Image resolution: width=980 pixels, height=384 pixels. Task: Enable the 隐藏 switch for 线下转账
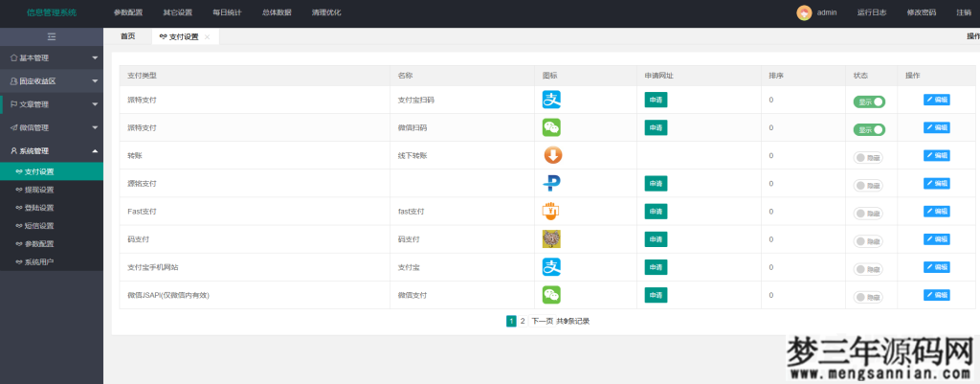click(x=869, y=157)
